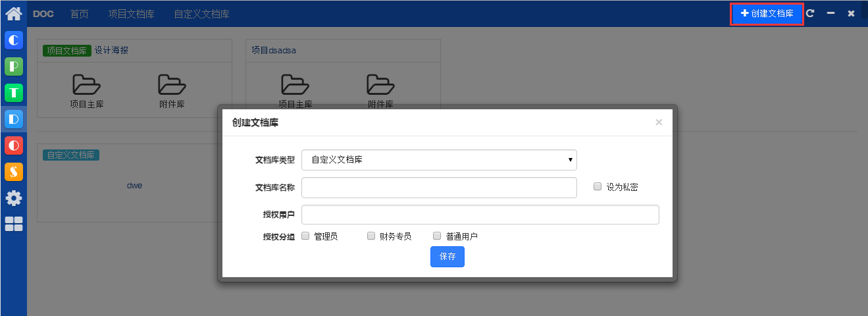Open the dwe custom library link
This screenshot has width=868, height=316.
(x=134, y=186)
